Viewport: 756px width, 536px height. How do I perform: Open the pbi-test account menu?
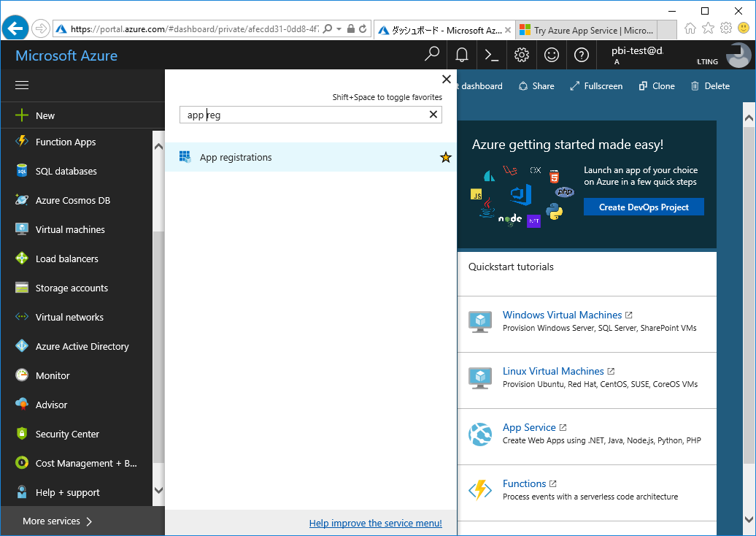tap(666, 55)
